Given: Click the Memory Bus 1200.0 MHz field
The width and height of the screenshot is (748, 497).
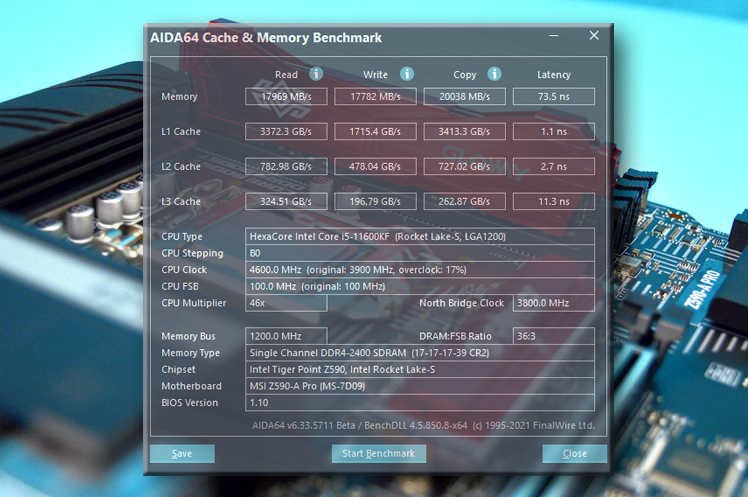Looking at the screenshot, I should point(286,336).
